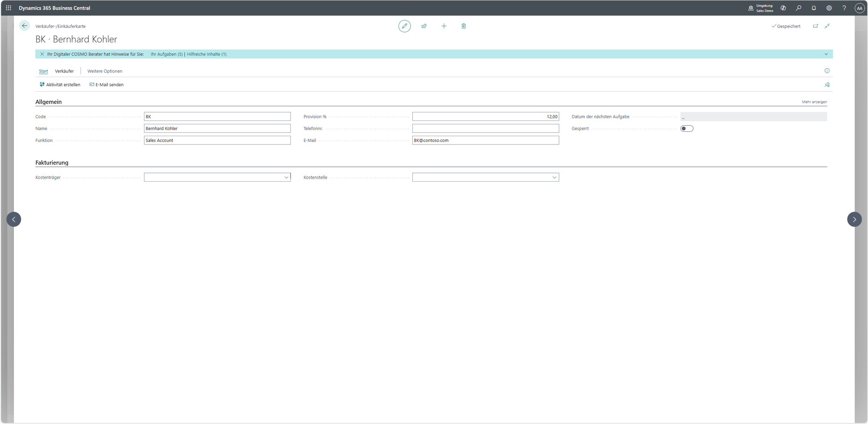Click the share icon in header

(424, 26)
